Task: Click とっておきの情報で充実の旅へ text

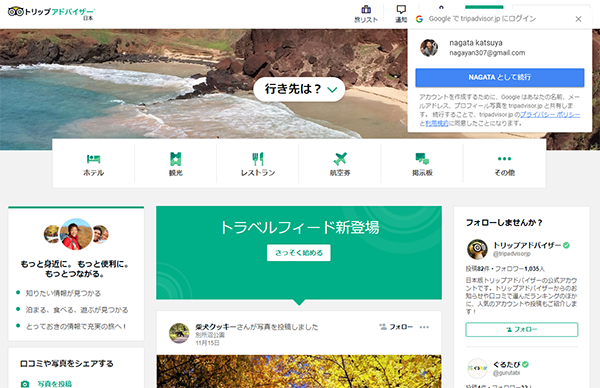Action: point(76,326)
